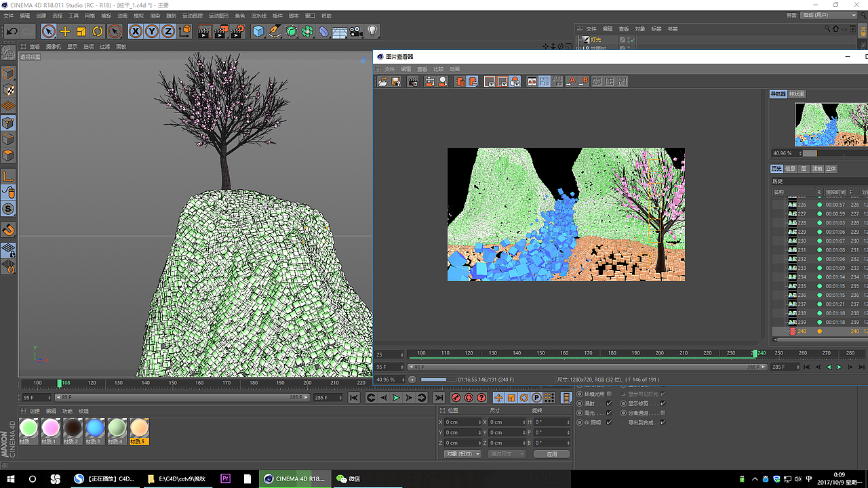Go to start of animation
The width and height of the screenshot is (868, 488).
pyautogui.click(x=354, y=398)
